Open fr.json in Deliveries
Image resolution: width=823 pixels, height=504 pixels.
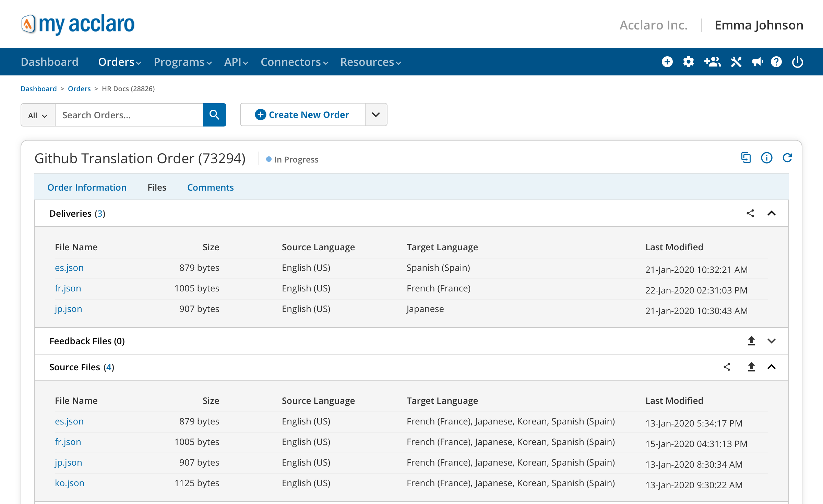click(68, 288)
